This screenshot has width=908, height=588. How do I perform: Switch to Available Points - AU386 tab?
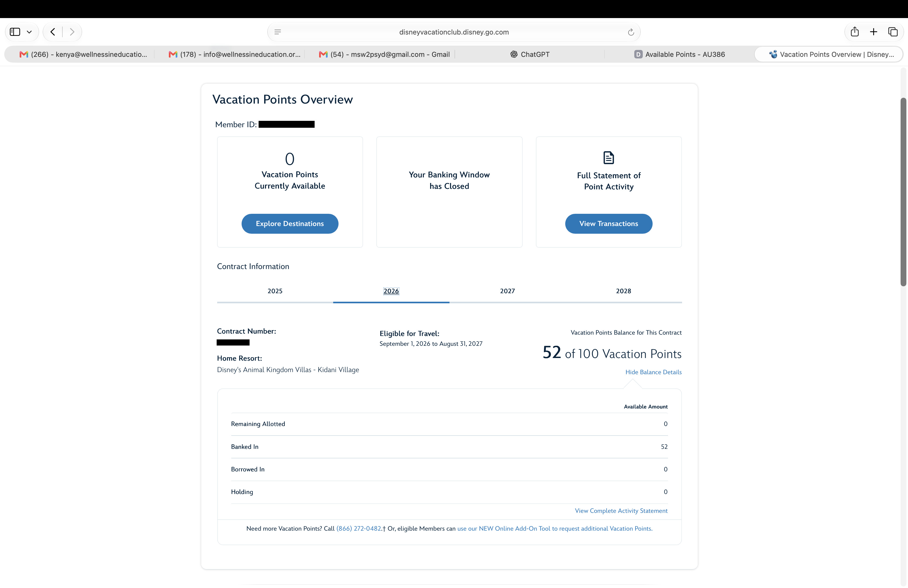(679, 54)
